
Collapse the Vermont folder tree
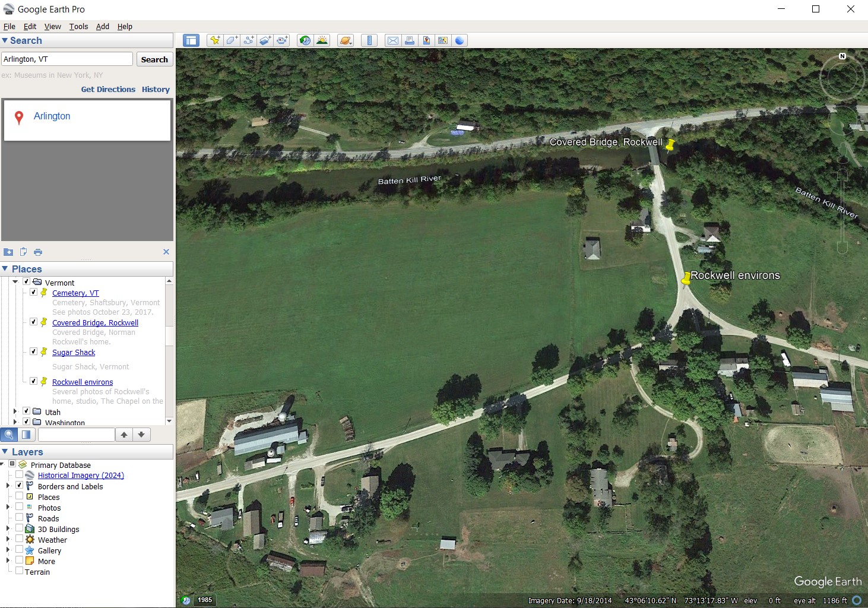[x=15, y=282]
